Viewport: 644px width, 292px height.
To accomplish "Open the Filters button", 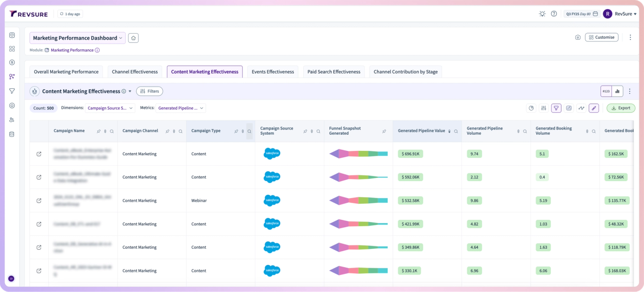I will (x=149, y=91).
